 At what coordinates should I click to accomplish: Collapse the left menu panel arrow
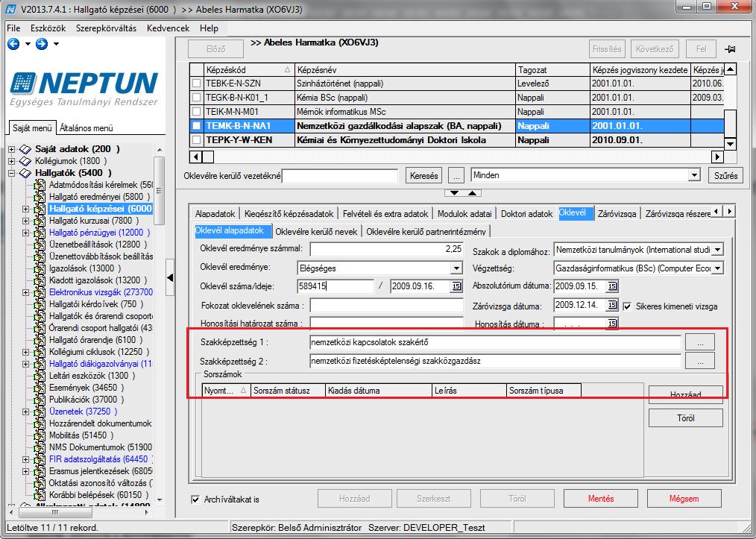point(170,277)
